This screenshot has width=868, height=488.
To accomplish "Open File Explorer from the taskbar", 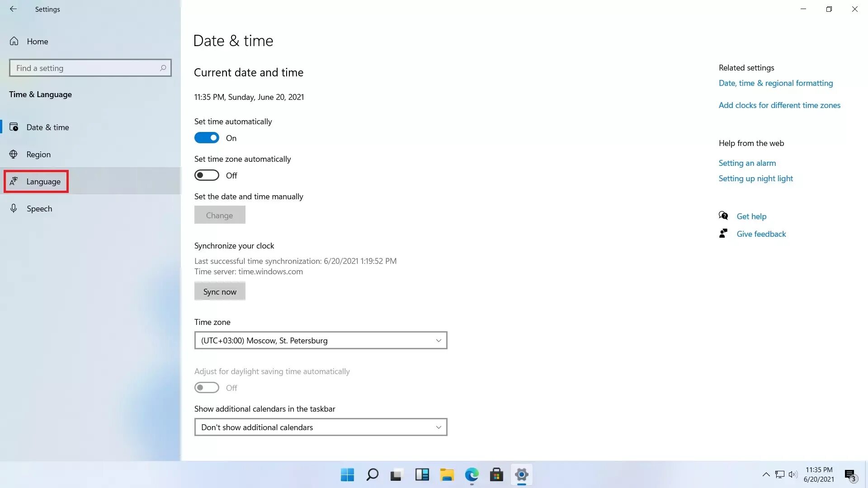I will tap(447, 475).
